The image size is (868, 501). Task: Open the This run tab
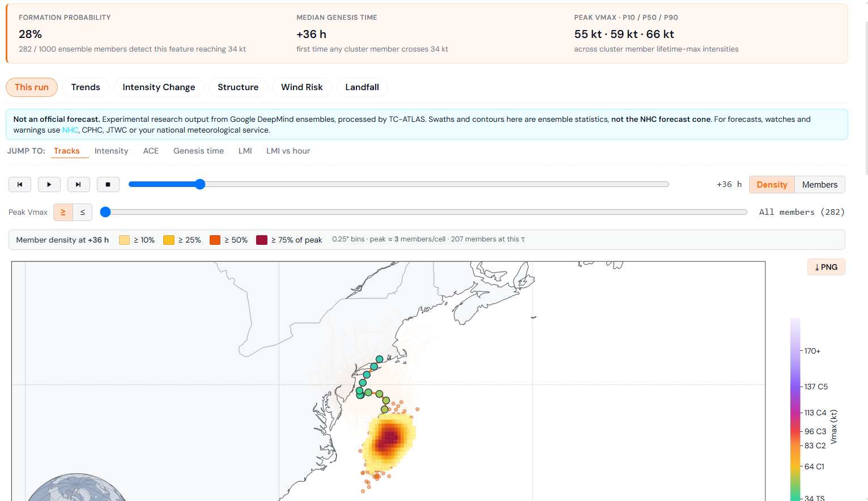click(32, 87)
